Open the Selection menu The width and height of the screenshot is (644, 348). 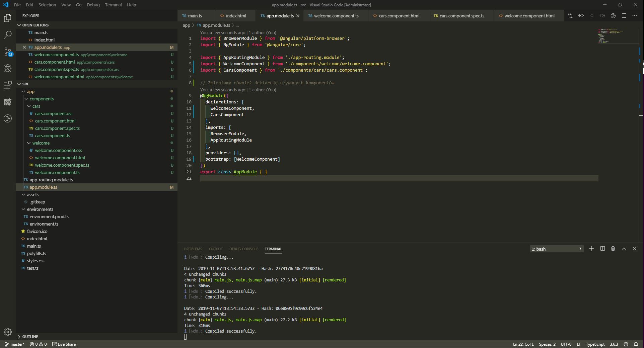47,5
